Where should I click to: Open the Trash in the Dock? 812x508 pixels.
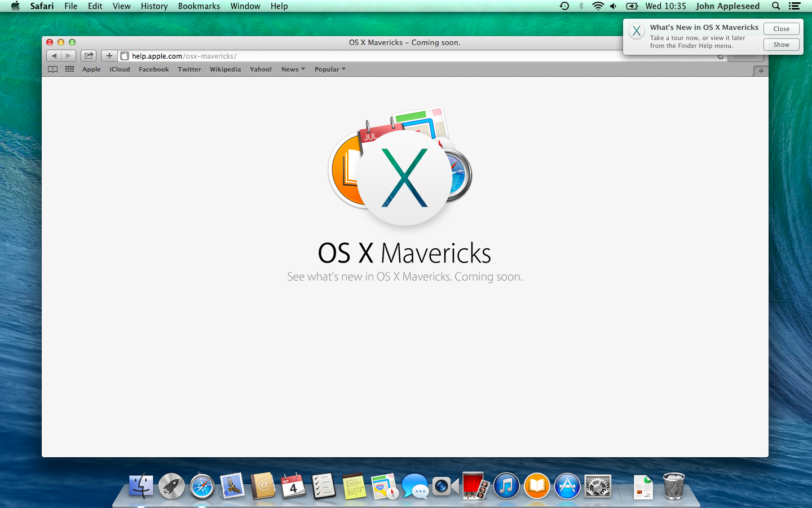click(x=673, y=486)
